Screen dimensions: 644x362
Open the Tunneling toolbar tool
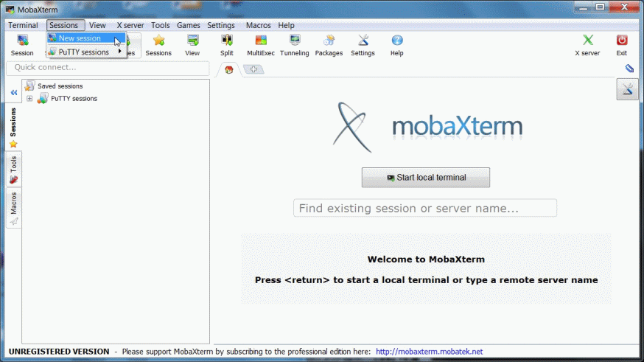(295, 45)
